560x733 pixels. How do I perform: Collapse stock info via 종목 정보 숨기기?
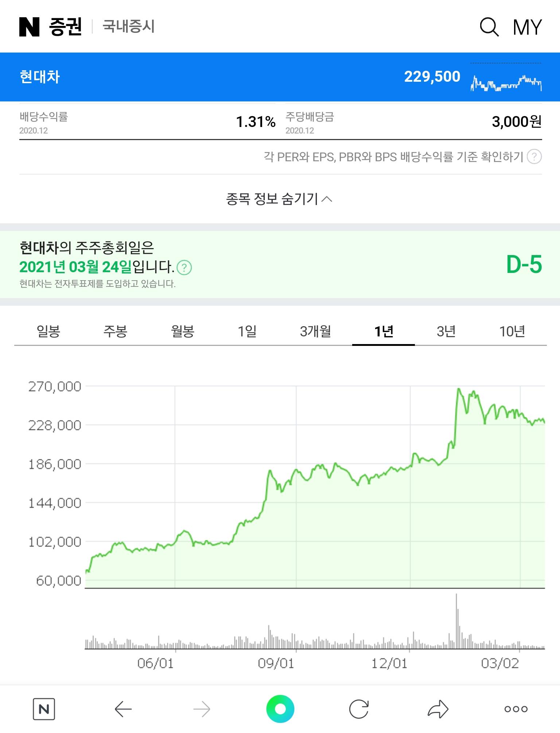point(279,199)
